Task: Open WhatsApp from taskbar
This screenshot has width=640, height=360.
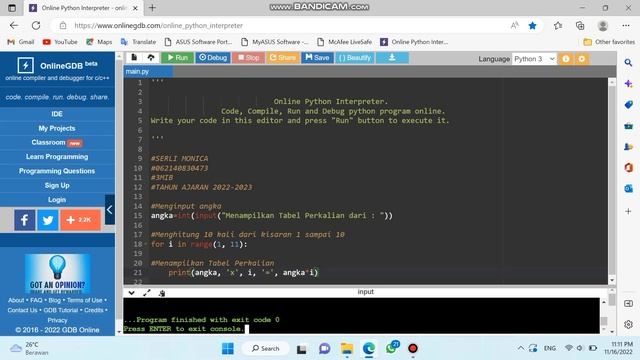Action: pos(391,348)
